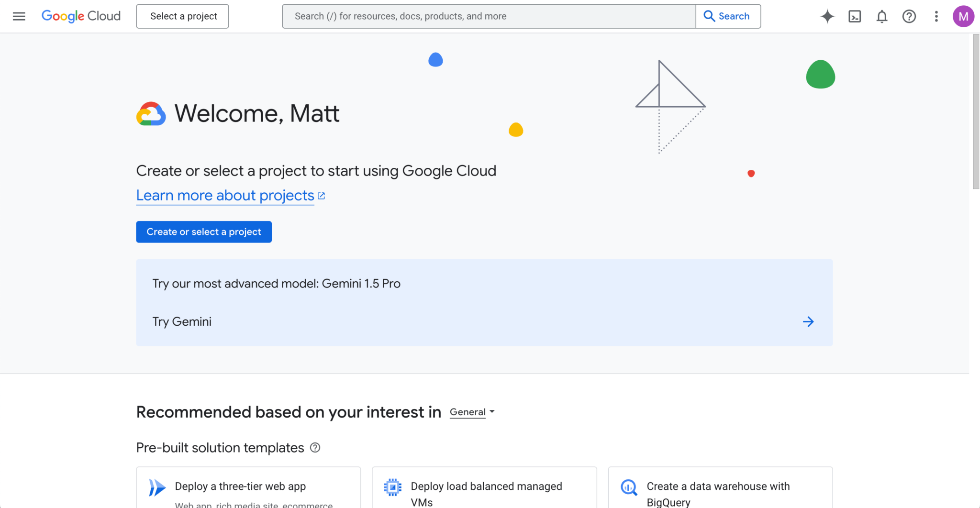Focus the resources and docs search field
The height and width of the screenshot is (508, 980).
coord(489,16)
